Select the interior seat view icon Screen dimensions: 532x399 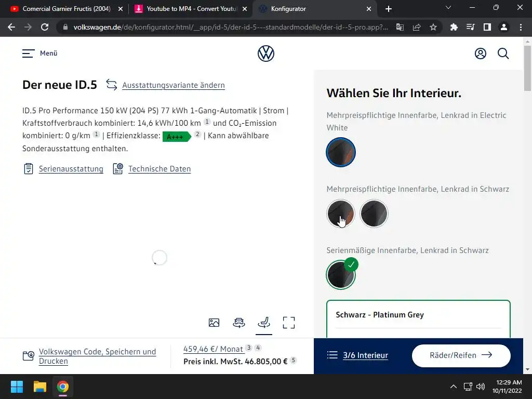tap(263, 322)
